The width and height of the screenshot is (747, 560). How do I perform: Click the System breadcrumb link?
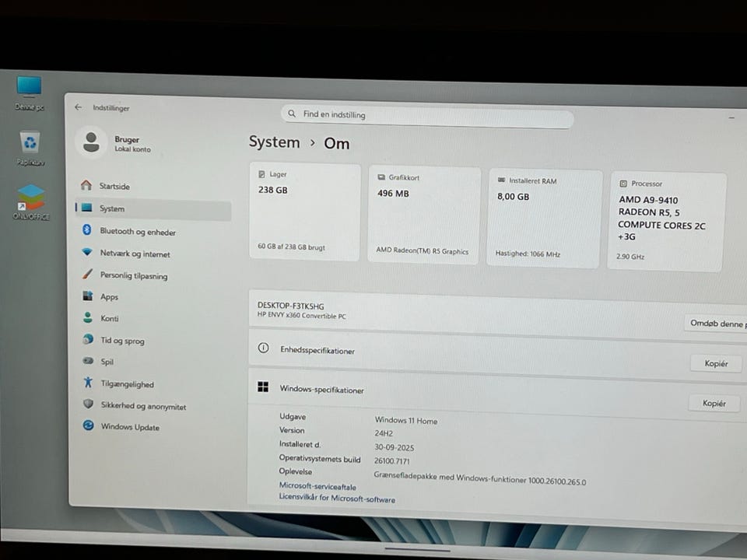[x=275, y=142]
